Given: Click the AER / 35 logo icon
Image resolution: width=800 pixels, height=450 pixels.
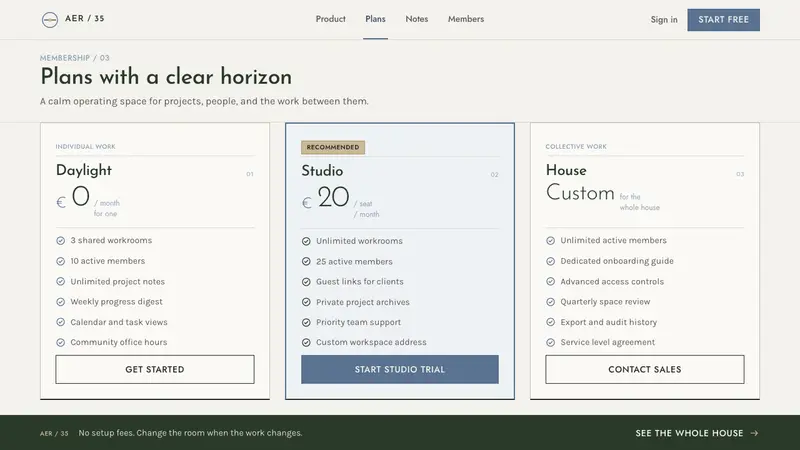Looking at the screenshot, I should [49, 19].
